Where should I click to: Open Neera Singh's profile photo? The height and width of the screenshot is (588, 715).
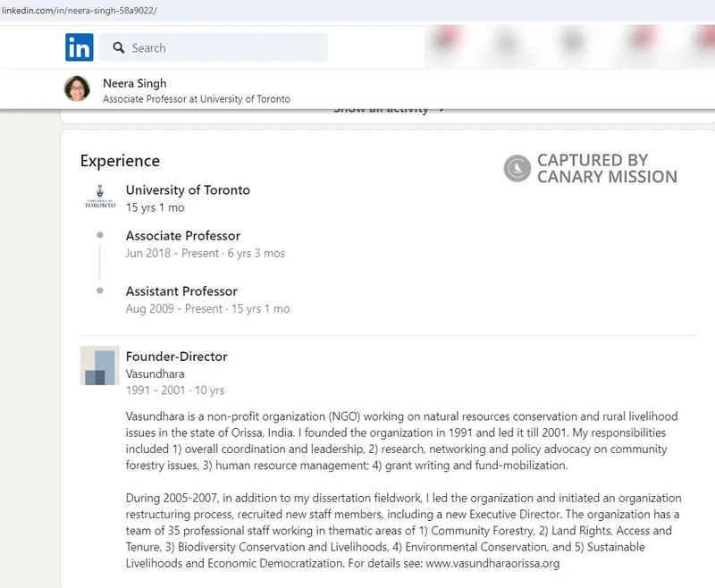[x=77, y=88]
